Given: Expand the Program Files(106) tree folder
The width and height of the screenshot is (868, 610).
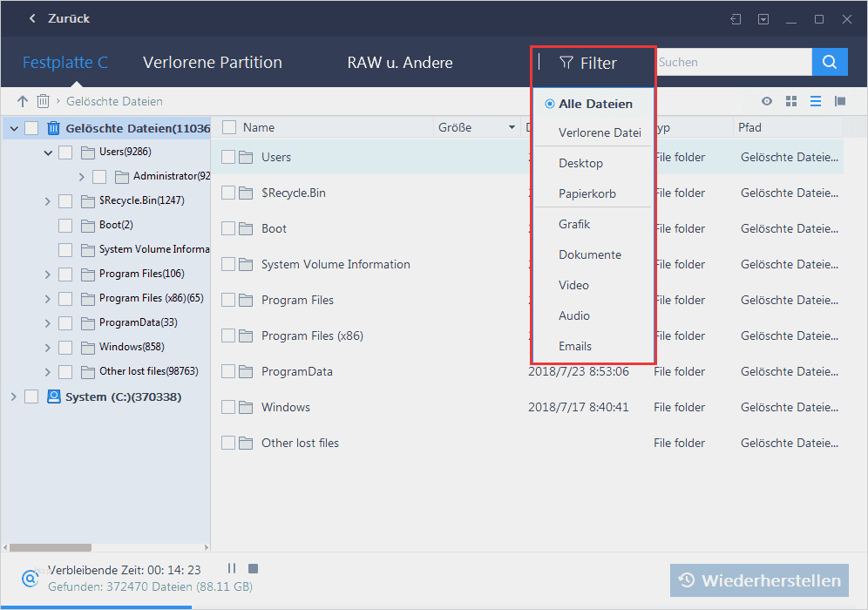Looking at the screenshot, I should [x=48, y=274].
